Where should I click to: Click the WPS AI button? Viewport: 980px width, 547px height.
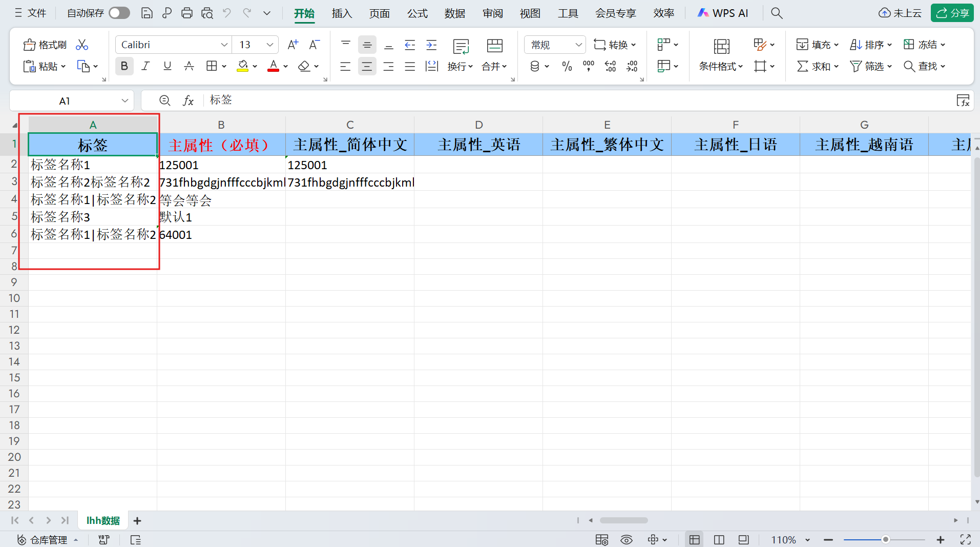723,13
